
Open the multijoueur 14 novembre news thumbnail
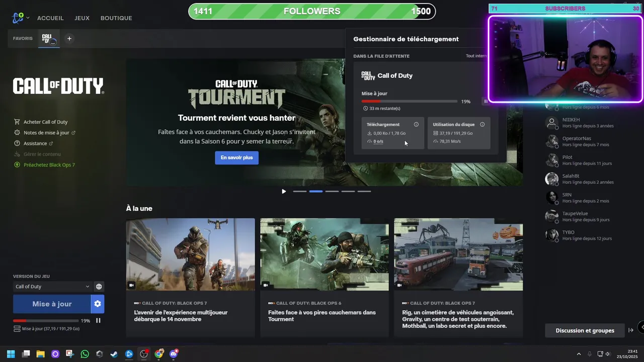[x=190, y=254]
